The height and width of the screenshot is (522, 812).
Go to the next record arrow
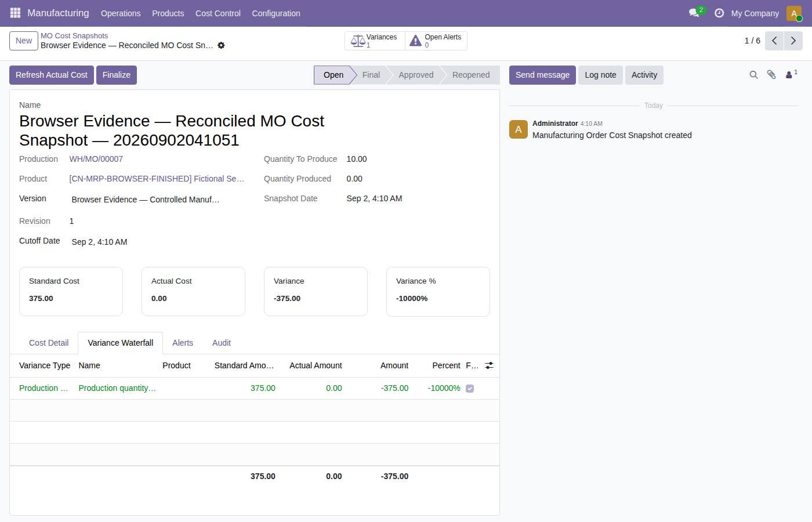pyautogui.click(x=793, y=41)
